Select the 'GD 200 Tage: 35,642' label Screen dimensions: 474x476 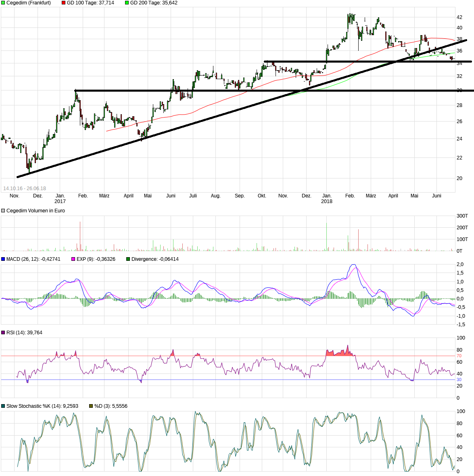154,3
